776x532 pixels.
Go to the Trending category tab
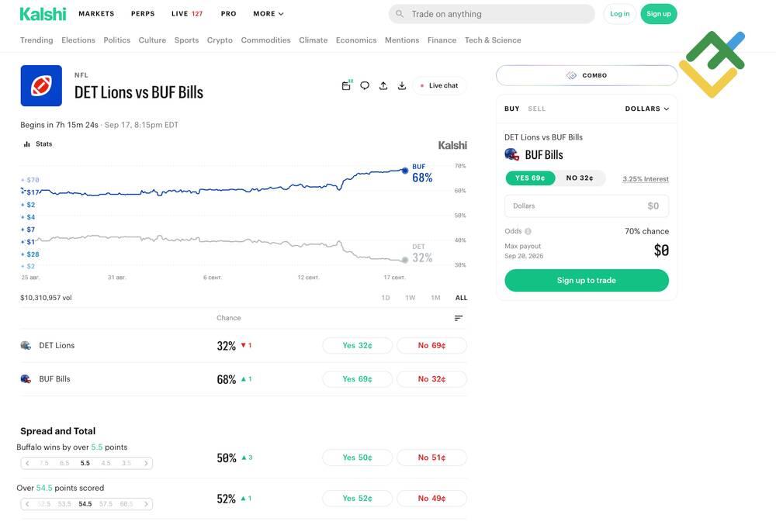pos(36,40)
